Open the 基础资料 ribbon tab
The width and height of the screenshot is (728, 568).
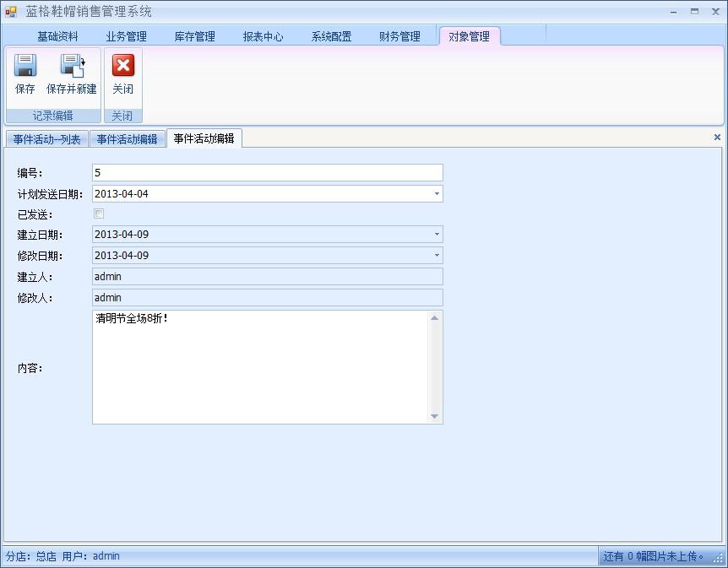[x=57, y=36]
